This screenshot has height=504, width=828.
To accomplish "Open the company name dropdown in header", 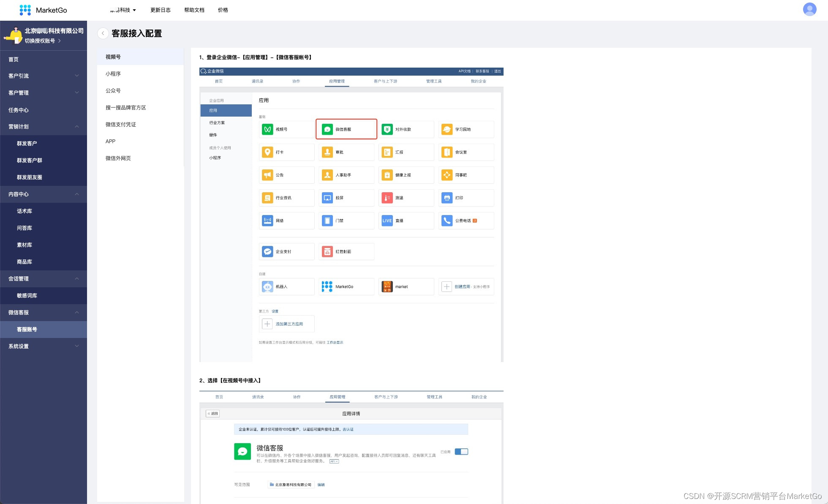I will (x=123, y=10).
